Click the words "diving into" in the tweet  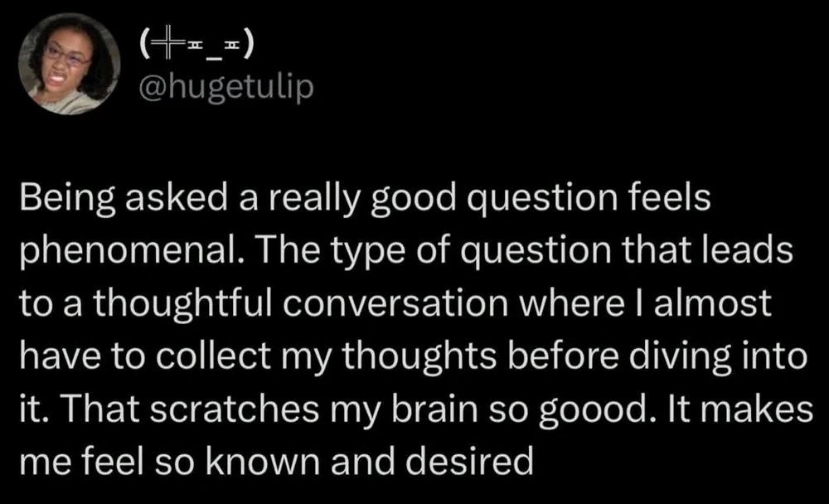tap(710, 358)
